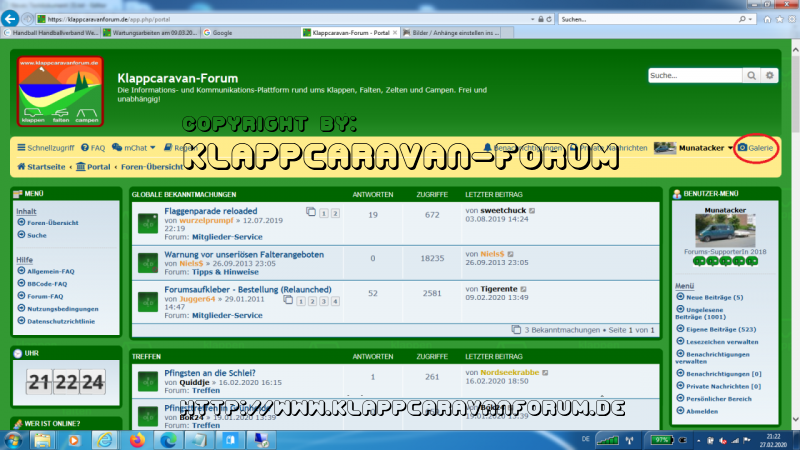Click Flaggenparade topic status icon
800x450 pixels.
148,223
